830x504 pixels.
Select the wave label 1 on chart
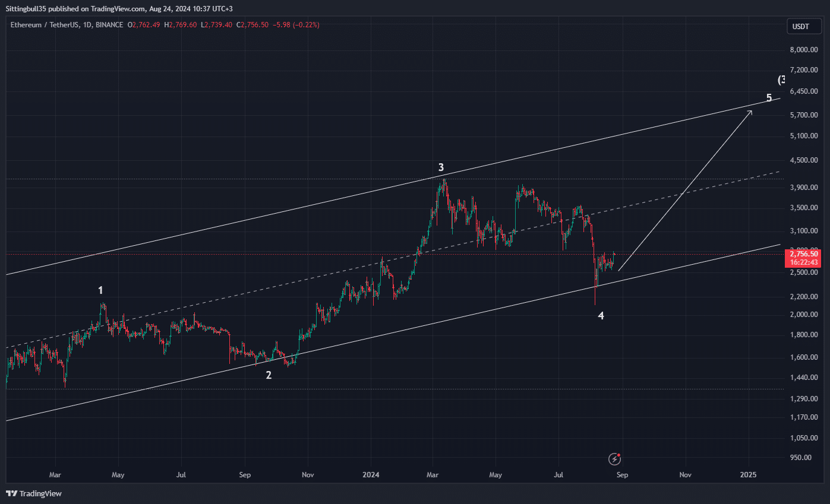pyautogui.click(x=100, y=290)
